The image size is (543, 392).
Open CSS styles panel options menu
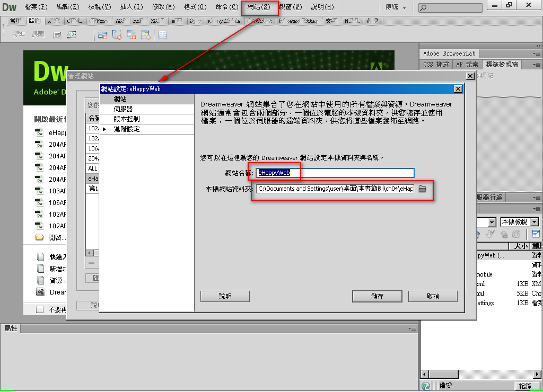click(537, 65)
